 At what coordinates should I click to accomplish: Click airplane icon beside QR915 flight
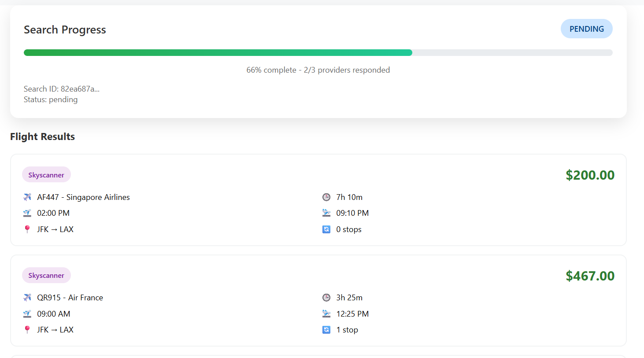tap(27, 297)
